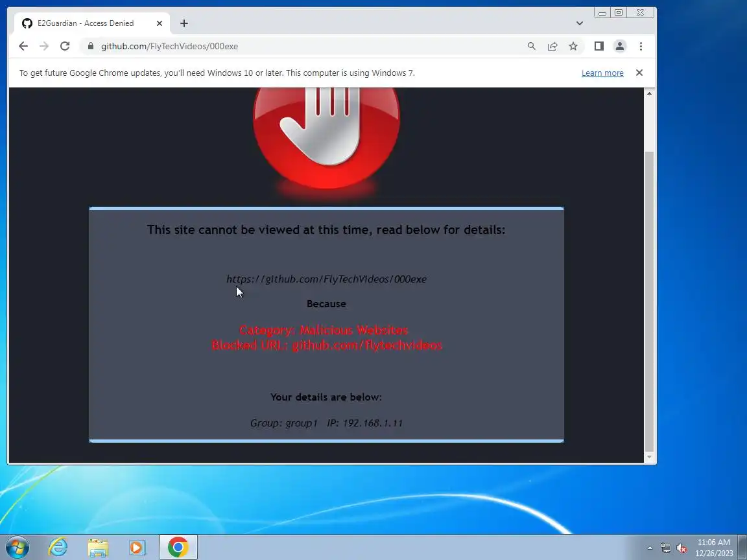Bookmark this page with the star icon
This screenshot has height=560, width=747.
click(573, 46)
